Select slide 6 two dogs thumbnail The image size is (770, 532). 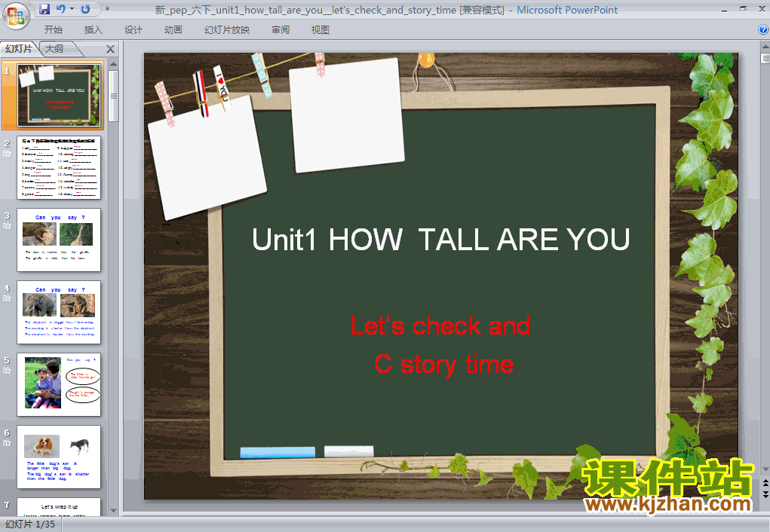point(59,457)
